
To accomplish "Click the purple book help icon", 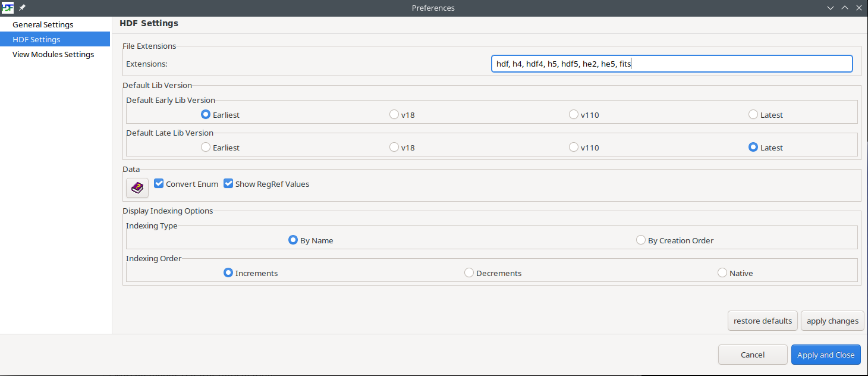I will tap(137, 188).
